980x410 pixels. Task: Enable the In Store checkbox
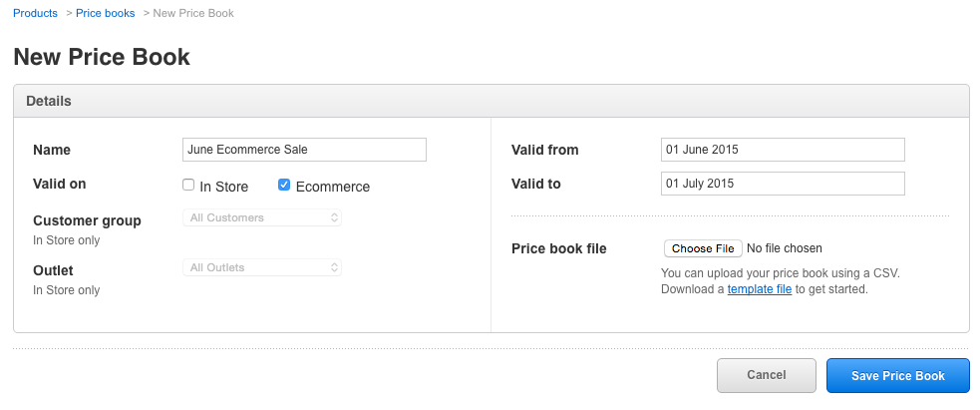(188, 186)
